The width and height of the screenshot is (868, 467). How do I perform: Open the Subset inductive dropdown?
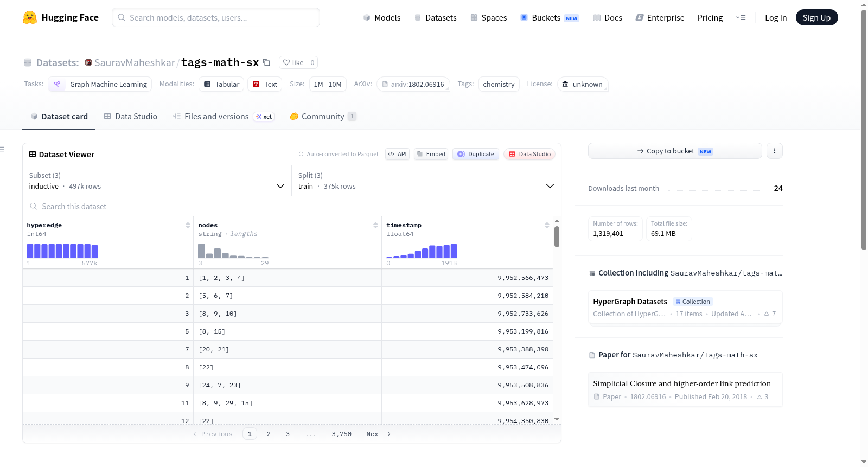click(x=157, y=181)
